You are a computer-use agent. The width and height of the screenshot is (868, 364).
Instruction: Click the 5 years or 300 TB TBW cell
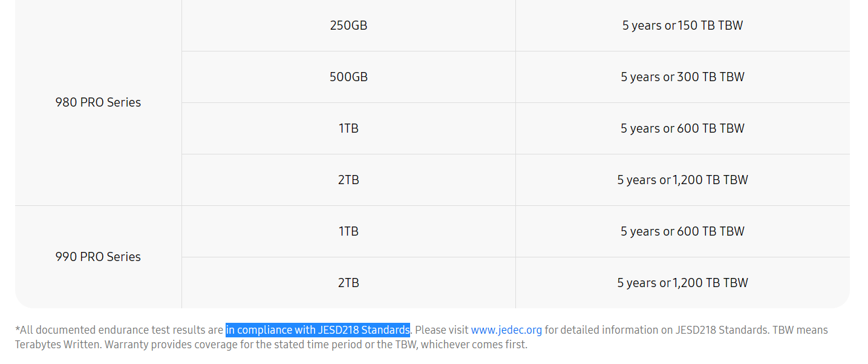pos(682,77)
